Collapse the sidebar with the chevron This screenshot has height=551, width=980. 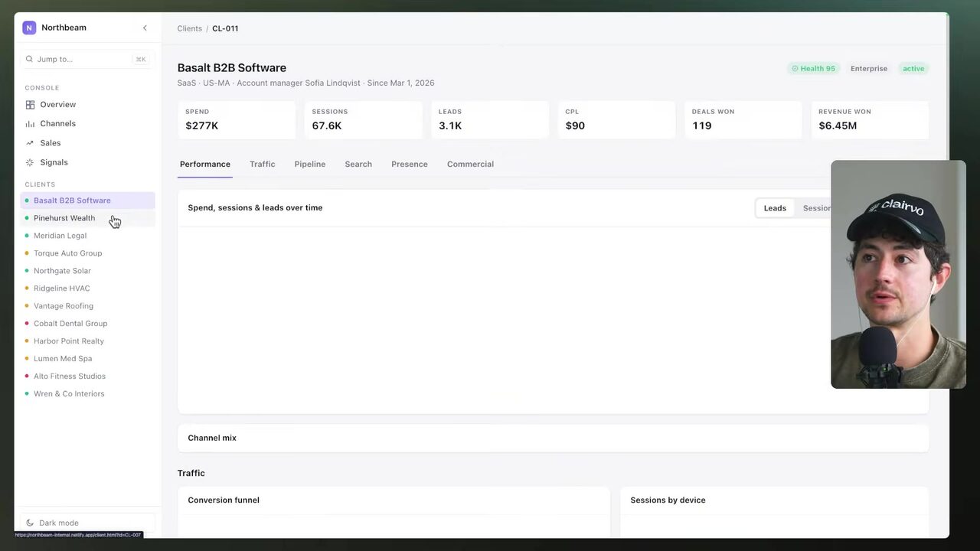145,28
